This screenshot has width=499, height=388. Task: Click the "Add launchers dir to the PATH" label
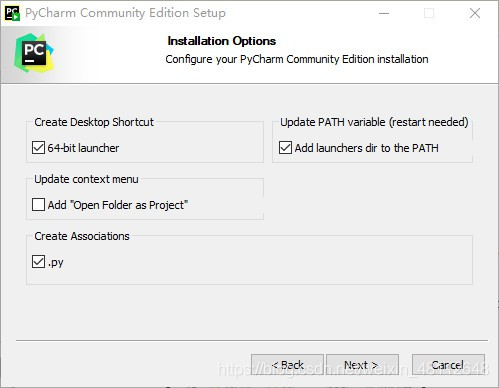366,148
